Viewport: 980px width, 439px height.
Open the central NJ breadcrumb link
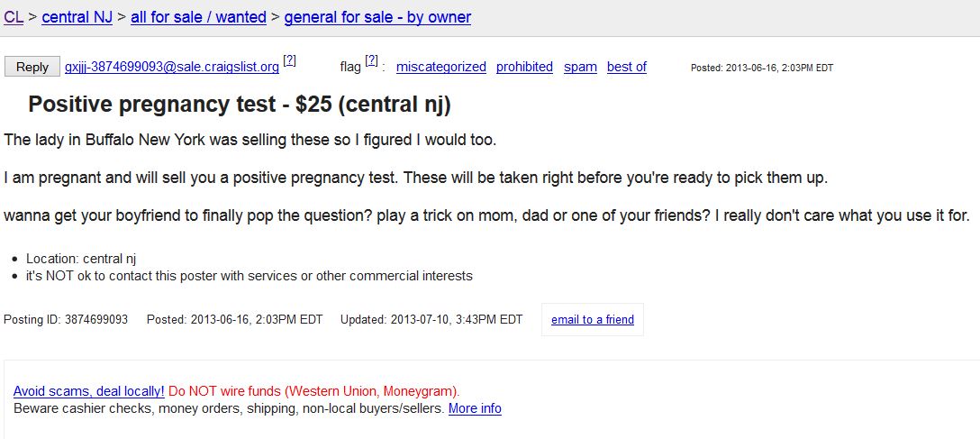point(77,17)
